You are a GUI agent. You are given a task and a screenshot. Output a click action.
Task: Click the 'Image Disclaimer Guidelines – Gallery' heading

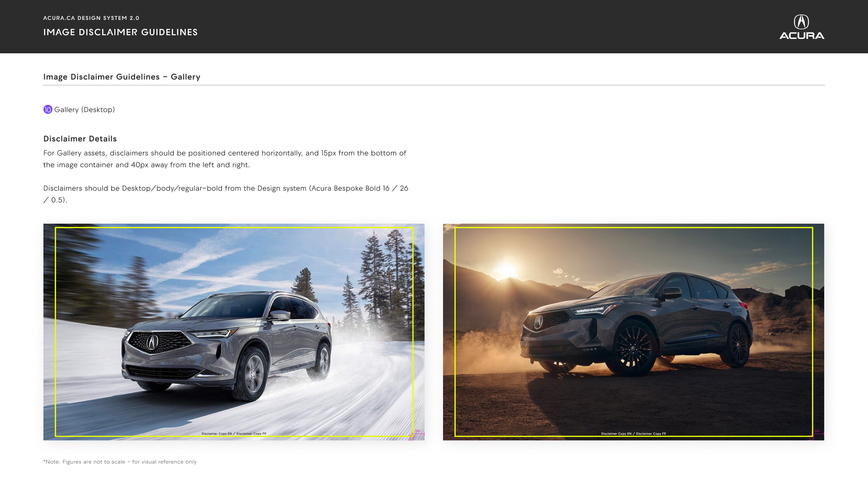pyautogui.click(x=122, y=77)
